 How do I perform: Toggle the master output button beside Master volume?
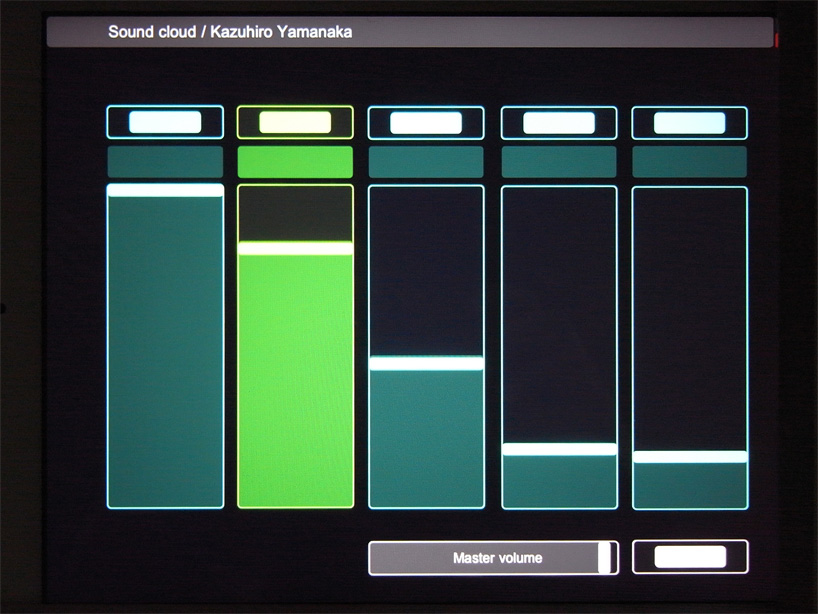tap(690, 557)
